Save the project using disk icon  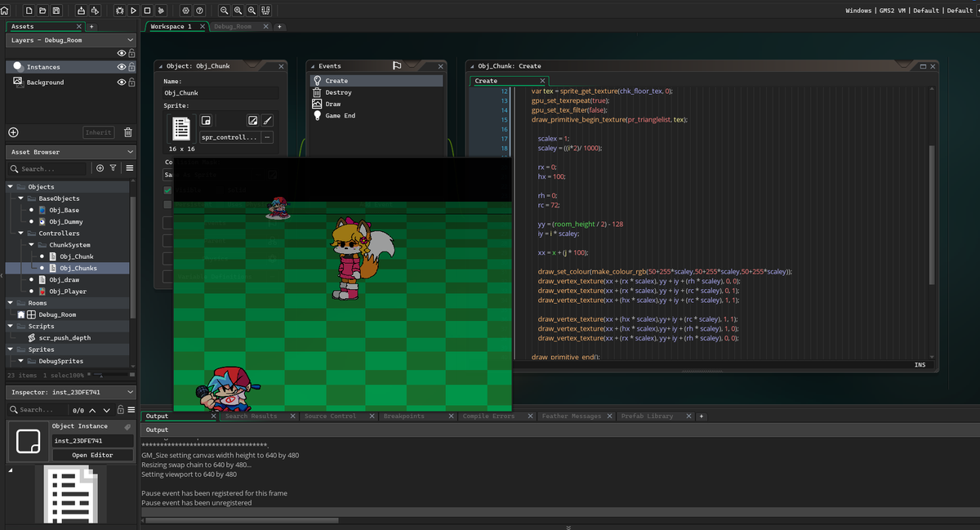click(x=56, y=11)
